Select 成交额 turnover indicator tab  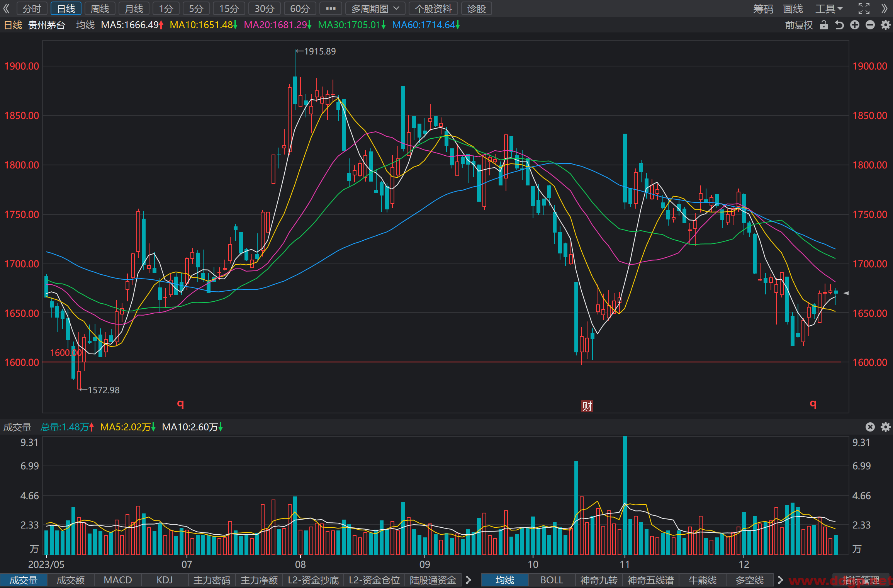coord(71,580)
